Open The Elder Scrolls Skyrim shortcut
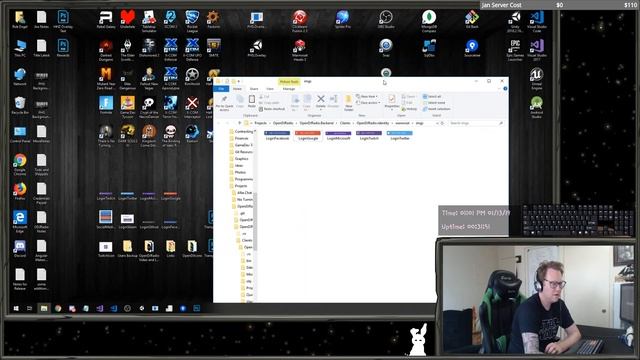The image size is (640, 360). click(127, 50)
